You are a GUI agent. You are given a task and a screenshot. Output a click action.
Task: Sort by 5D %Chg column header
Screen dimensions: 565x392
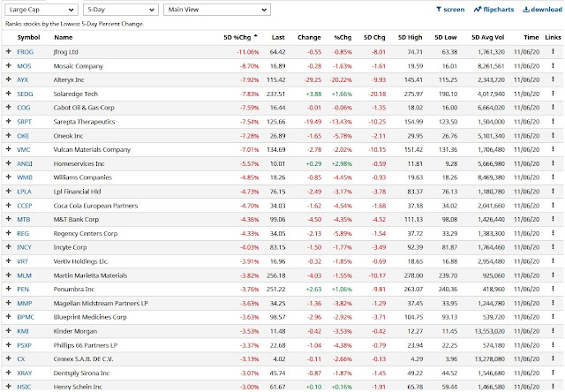pos(240,37)
